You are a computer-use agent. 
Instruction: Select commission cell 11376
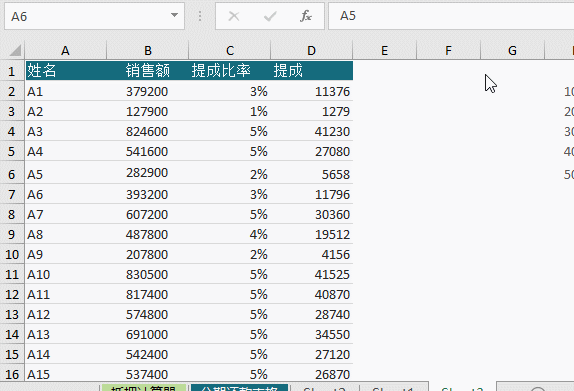tap(312, 91)
